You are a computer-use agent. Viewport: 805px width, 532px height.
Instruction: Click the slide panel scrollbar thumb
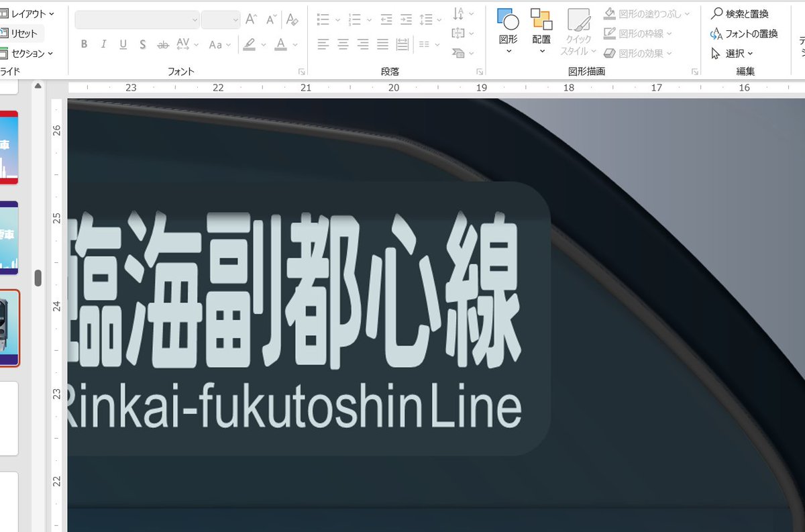[38, 278]
